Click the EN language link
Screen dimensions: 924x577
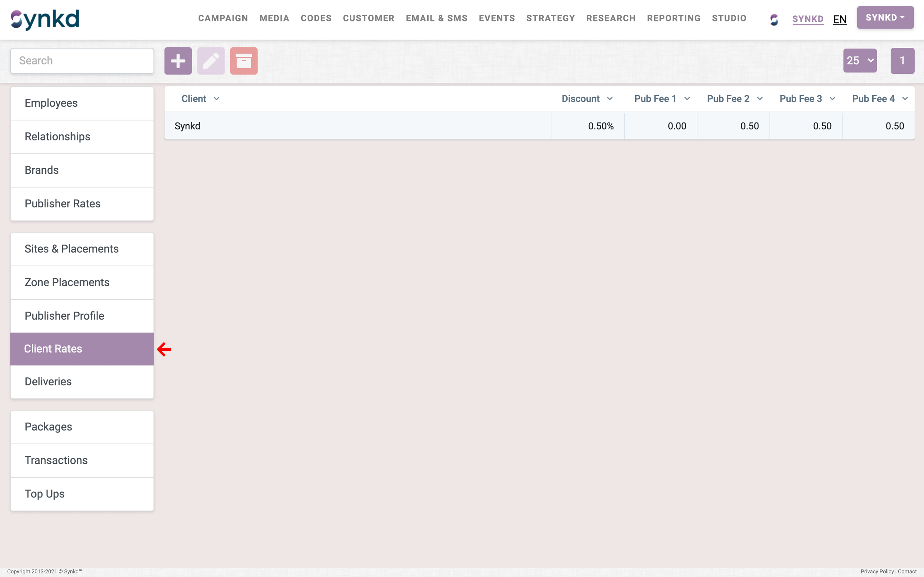840,19
